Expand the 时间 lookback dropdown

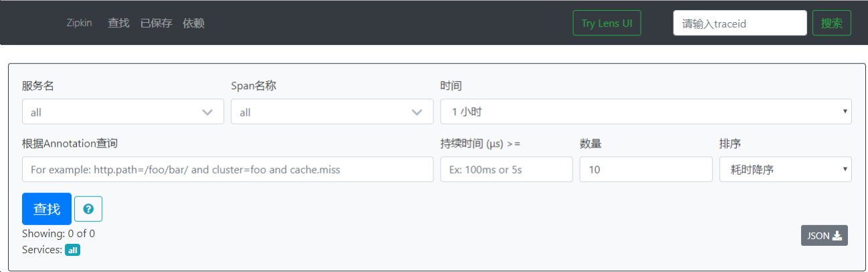click(x=645, y=112)
